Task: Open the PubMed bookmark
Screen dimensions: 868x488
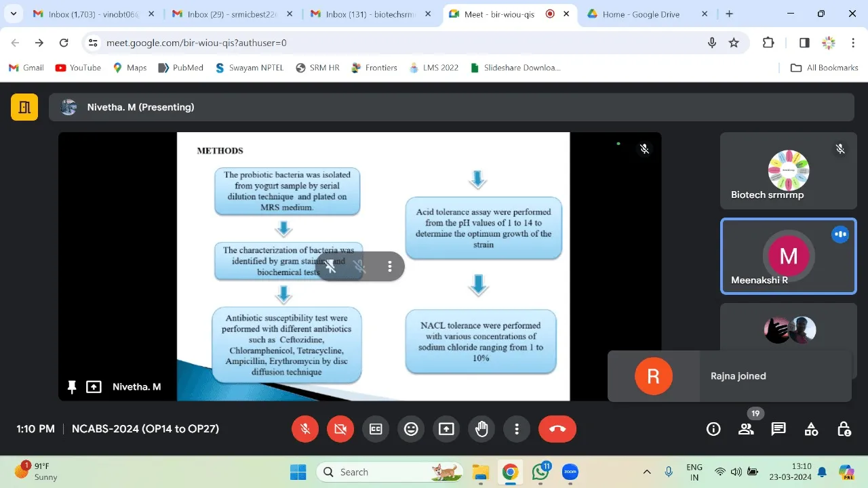Action: click(180, 68)
